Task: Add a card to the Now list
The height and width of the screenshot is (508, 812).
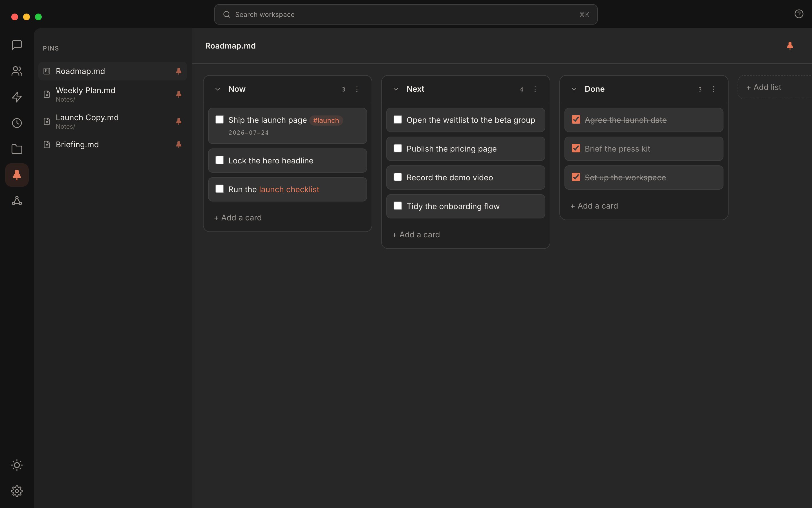Action: pos(238,218)
